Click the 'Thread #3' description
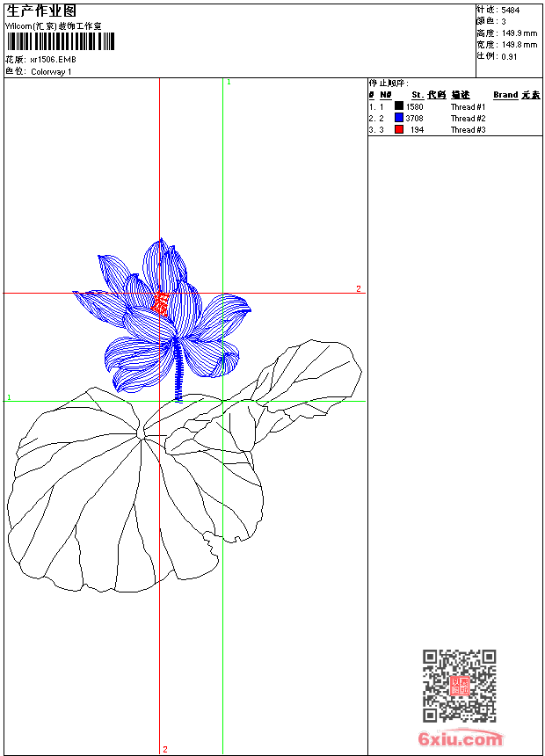Image resolution: width=545 pixels, height=756 pixels. click(x=469, y=130)
